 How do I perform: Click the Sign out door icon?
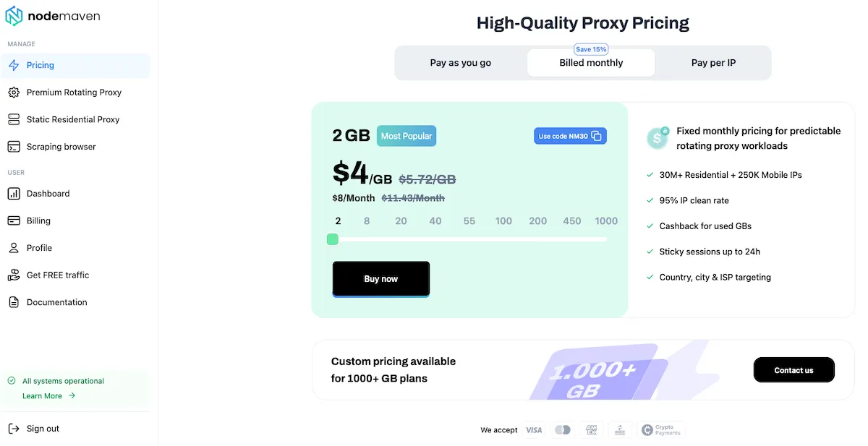(x=14, y=429)
